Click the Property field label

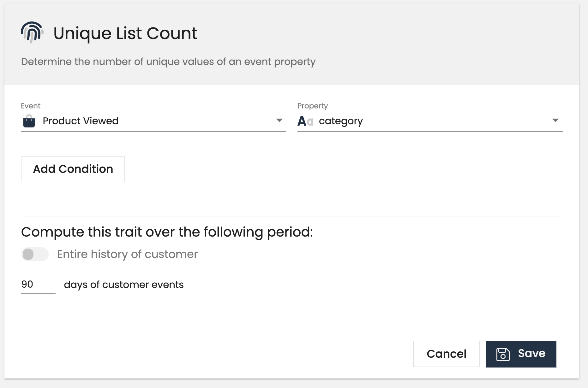click(x=312, y=106)
